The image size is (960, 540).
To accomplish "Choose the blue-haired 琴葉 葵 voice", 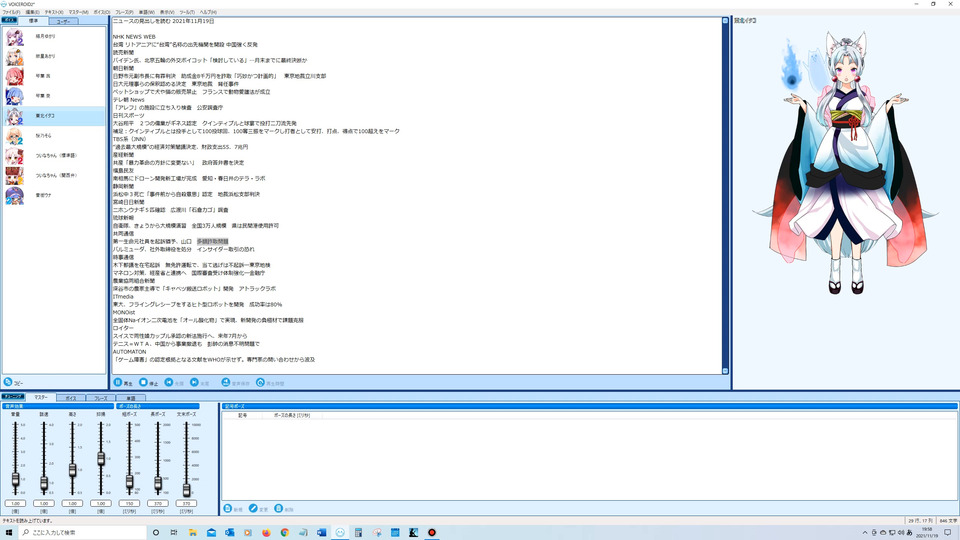I will tap(54, 96).
